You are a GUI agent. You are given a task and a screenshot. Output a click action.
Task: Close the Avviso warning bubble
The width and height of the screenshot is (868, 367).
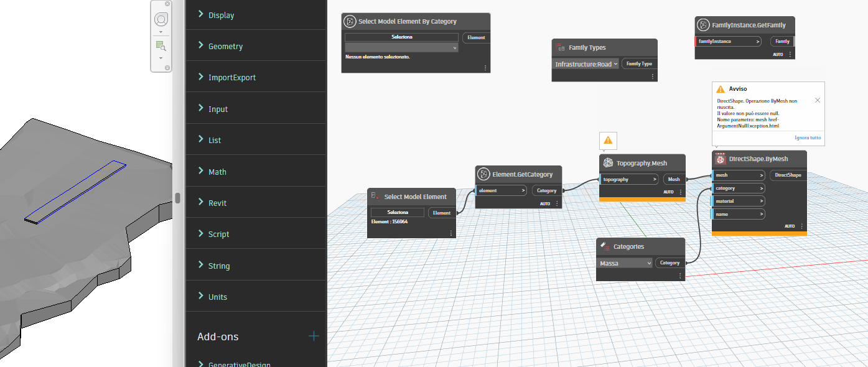coord(817,100)
